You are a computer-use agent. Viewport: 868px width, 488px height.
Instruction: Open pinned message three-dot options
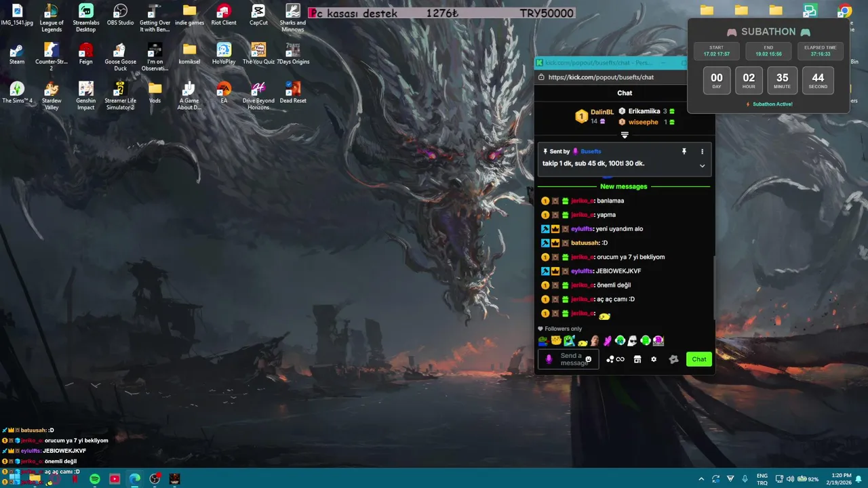pyautogui.click(x=702, y=151)
